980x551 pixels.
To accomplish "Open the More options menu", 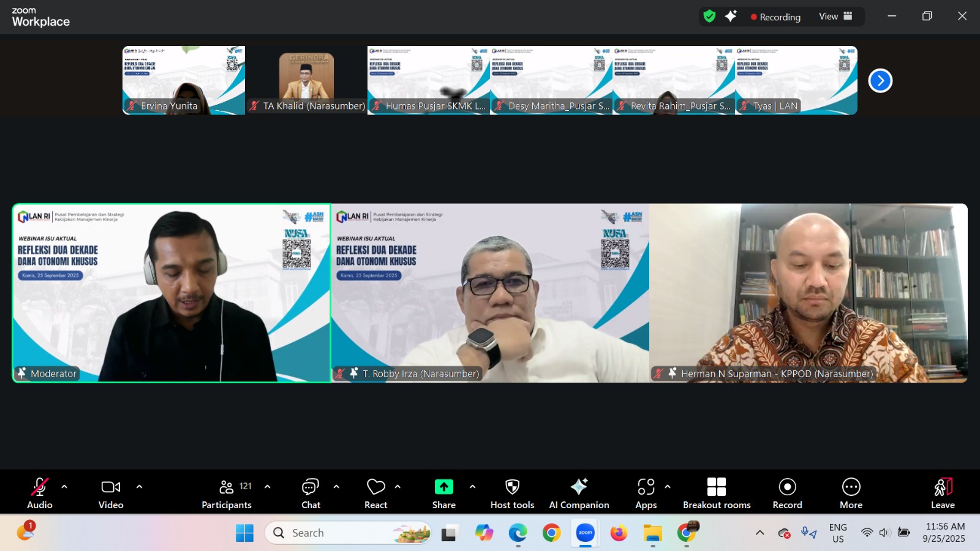I will point(851,493).
